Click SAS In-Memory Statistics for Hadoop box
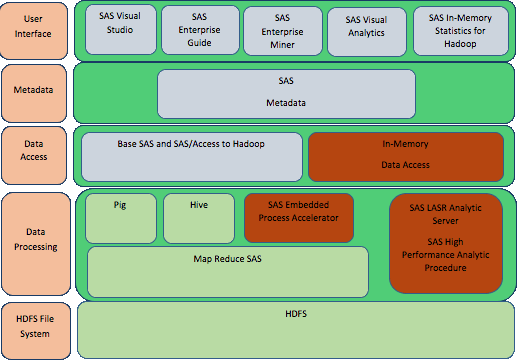 coord(461,31)
